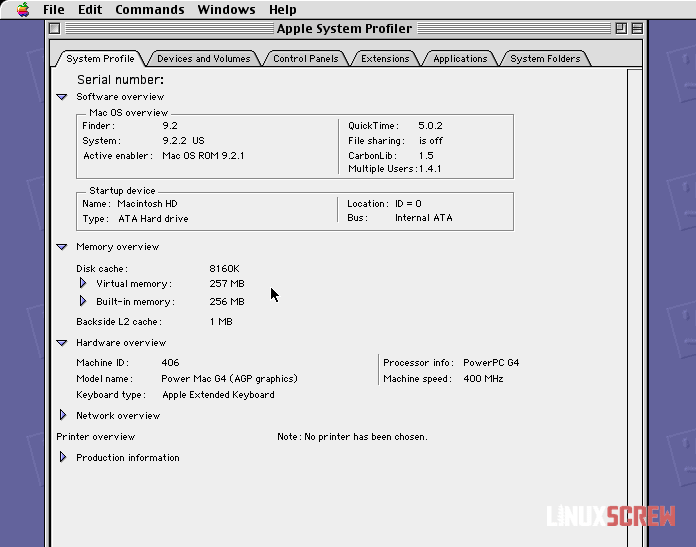696x547 pixels.
Task: Click 'Power Mac G4 (AGP graphics)' model name
Action: [x=229, y=379]
